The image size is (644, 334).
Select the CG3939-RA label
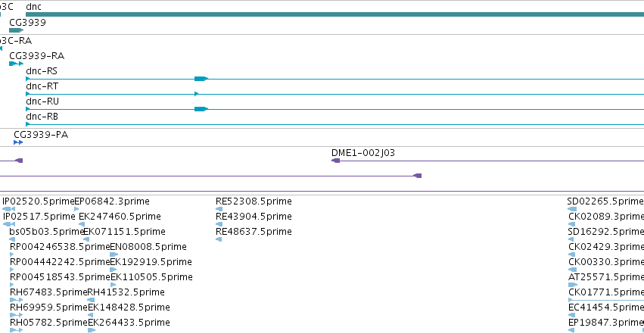coord(36,56)
